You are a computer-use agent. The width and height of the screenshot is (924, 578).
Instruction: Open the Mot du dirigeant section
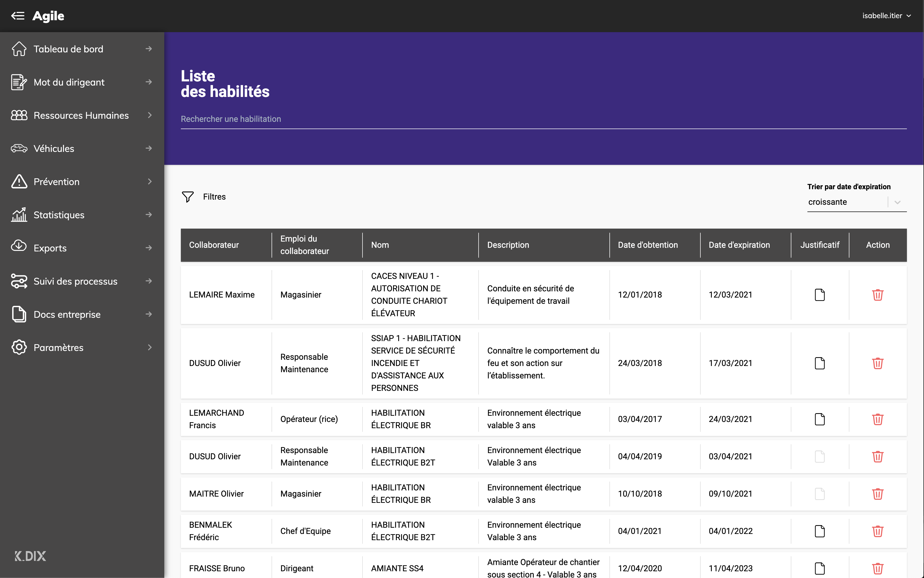(82, 82)
